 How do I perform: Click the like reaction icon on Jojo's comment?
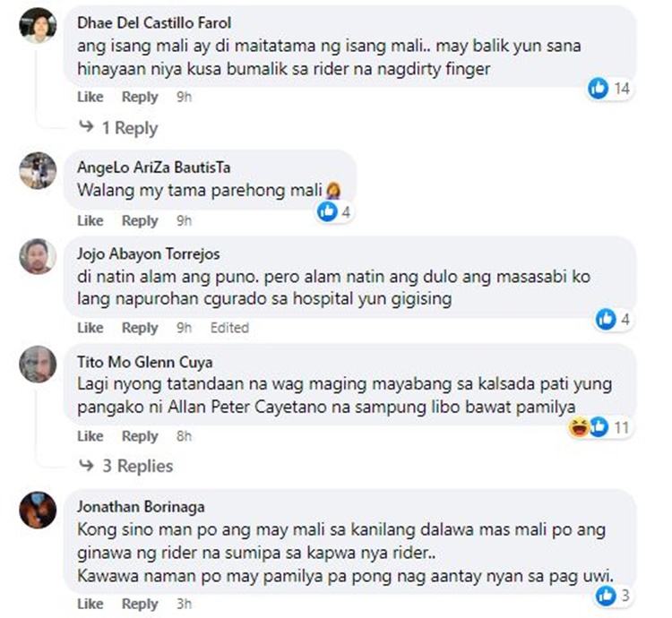coord(606,319)
